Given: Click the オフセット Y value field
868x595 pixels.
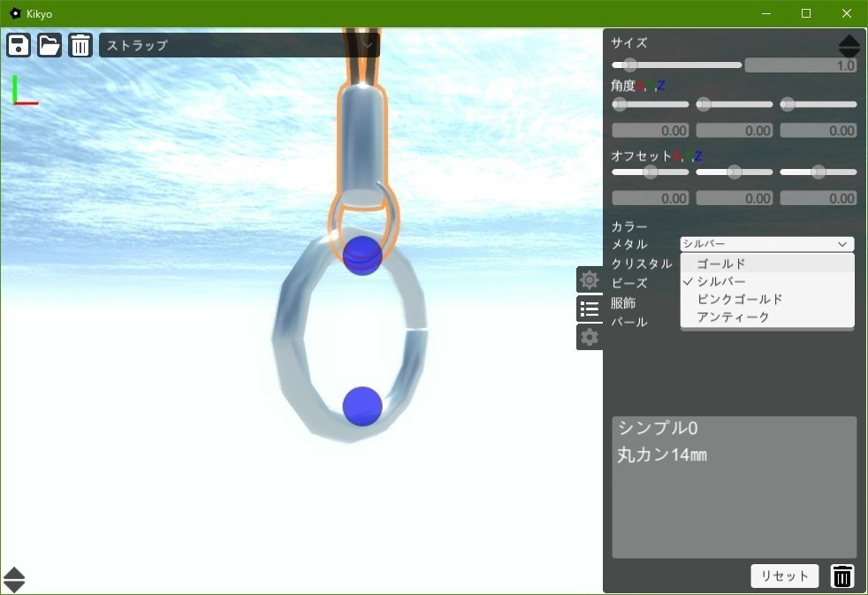Looking at the screenshot, I should pos(735,198).
